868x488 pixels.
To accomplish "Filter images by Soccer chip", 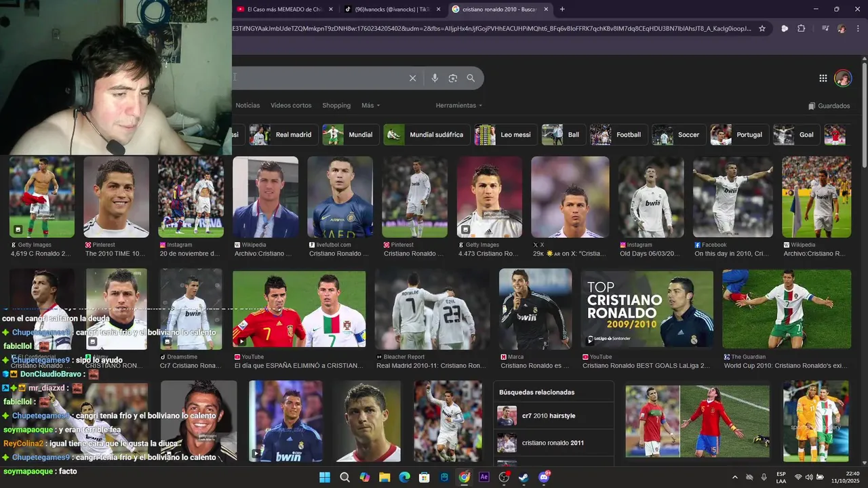I will tap(678, 135).
